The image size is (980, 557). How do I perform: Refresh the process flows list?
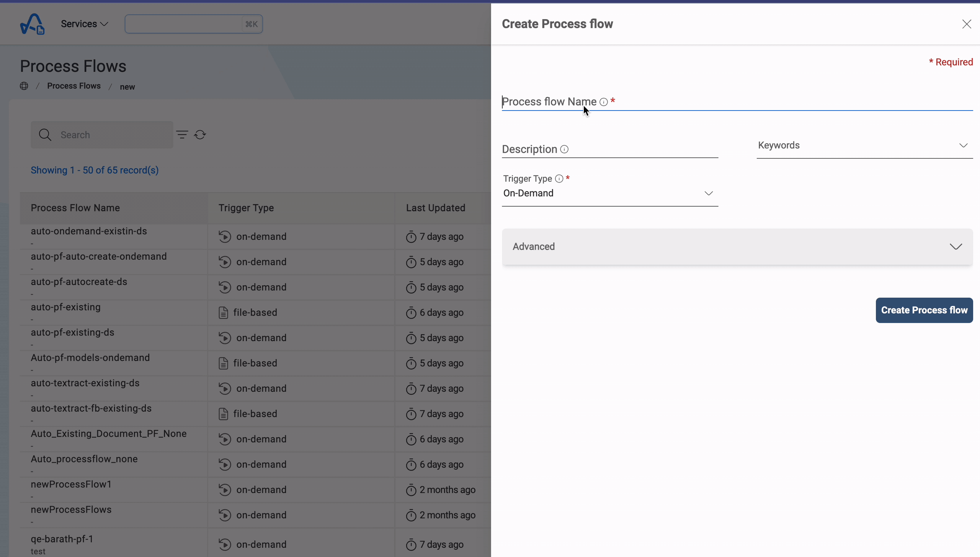pos(201,135)
